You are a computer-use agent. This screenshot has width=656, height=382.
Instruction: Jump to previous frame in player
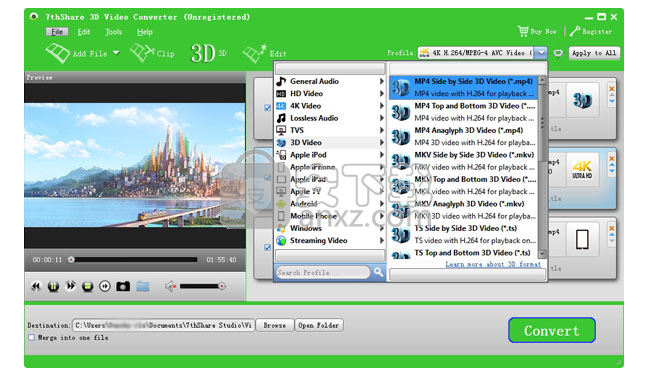point(36,286)
